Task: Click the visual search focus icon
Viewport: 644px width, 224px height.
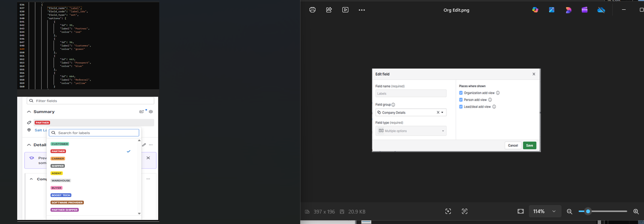Action: pos(448,211)
